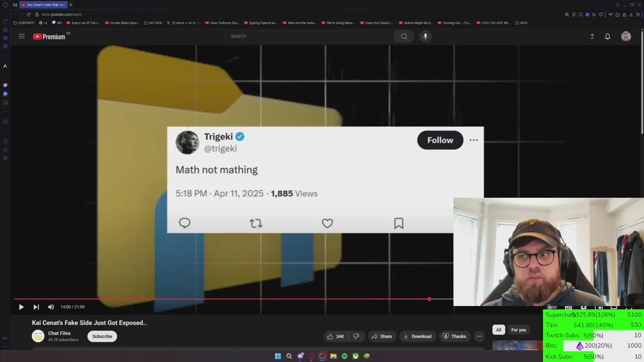Open the Every Lie Of The I... bookmark
Image resolution: width=644 pixels, height=362 pixels.
(84, 23)
